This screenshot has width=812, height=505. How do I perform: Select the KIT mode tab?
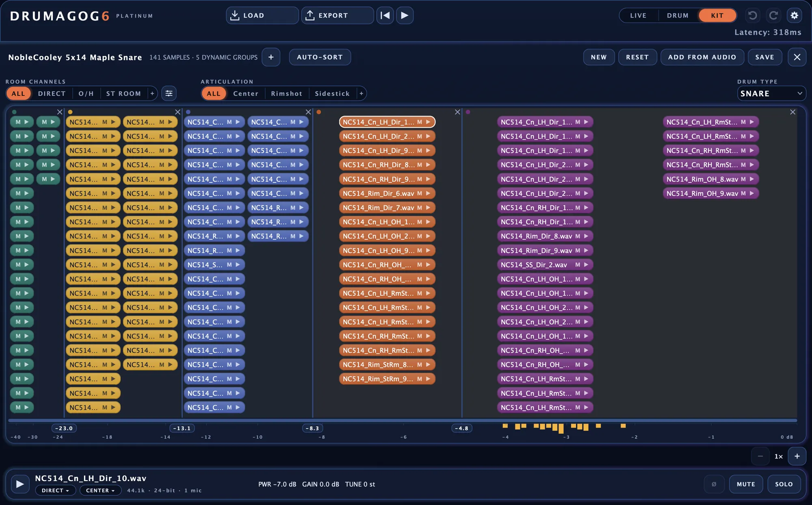pos(717,15)
